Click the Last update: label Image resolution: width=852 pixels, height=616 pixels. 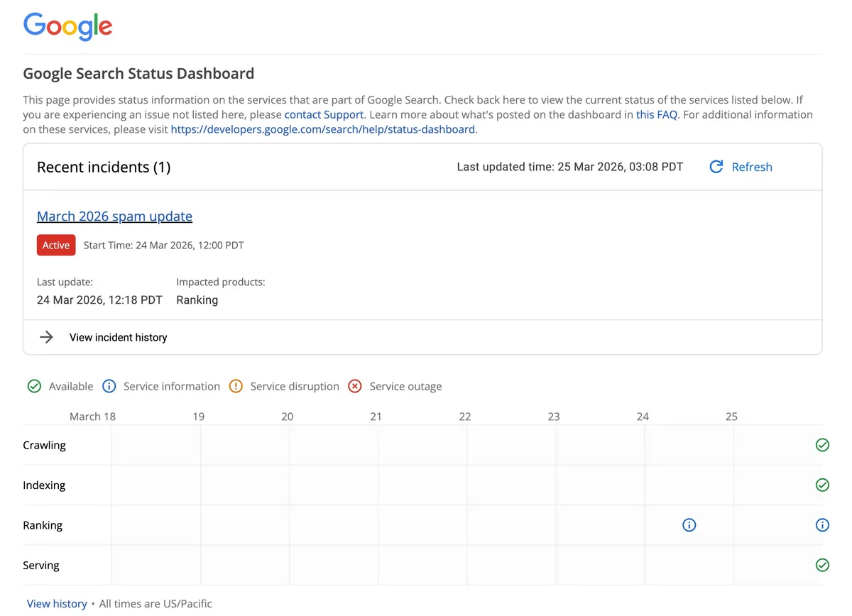pos(65,282)
